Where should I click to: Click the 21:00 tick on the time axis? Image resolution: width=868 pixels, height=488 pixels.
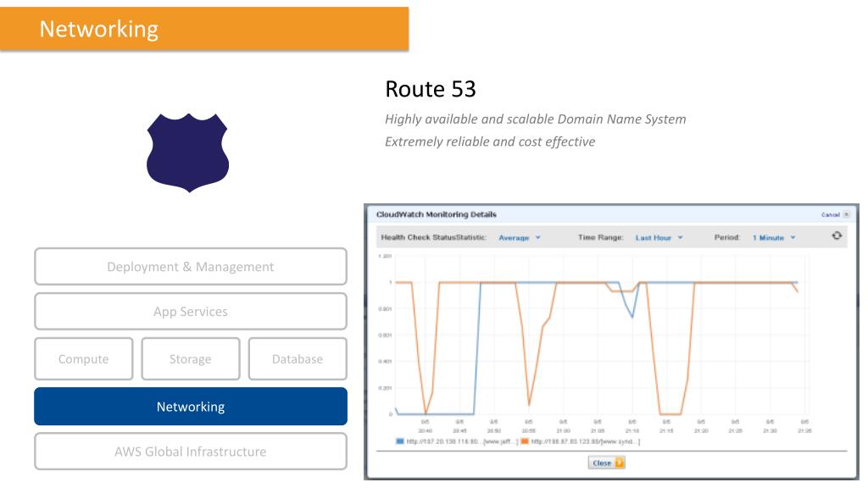pos(563,430)
